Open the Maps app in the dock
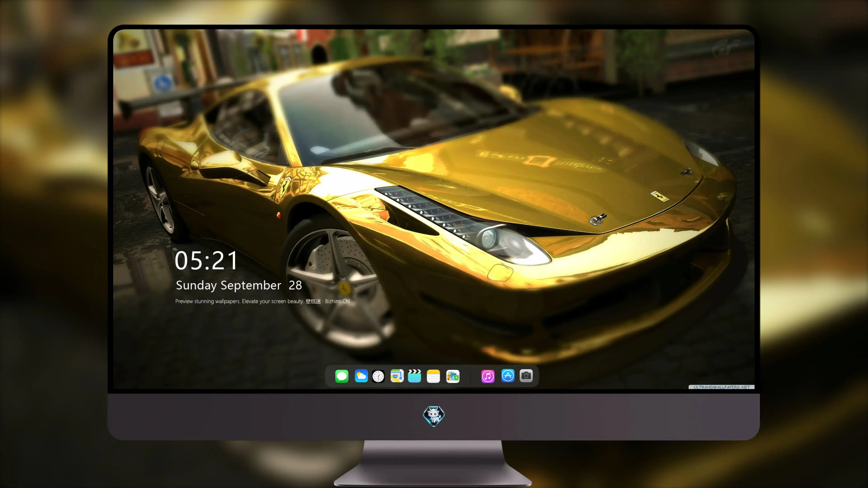The height and width of the screenshot is (488, 868). pos(397,376)
